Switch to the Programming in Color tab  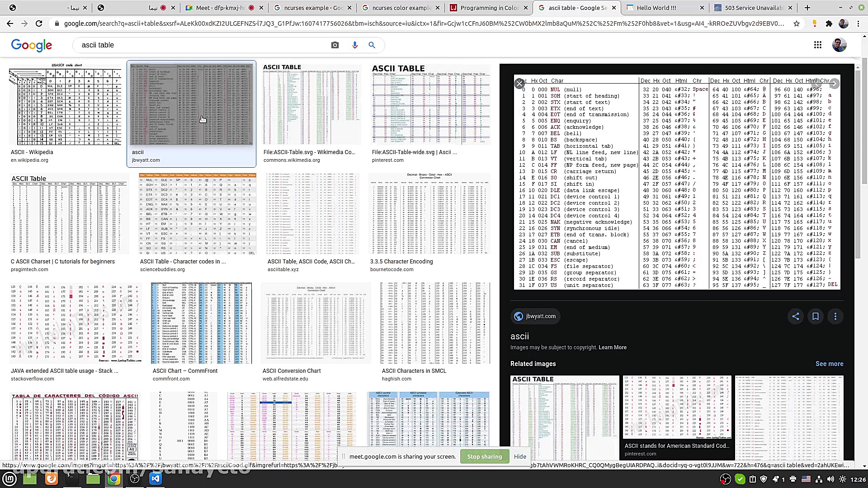pyautogui.click(x=489, y=8)
